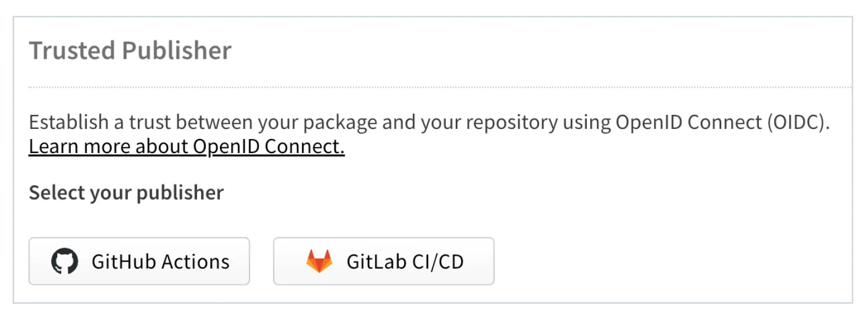This screenshot has height=321, width=868.
Task: Click the orange GitLab fox logo icon
Action: [319, 261]
